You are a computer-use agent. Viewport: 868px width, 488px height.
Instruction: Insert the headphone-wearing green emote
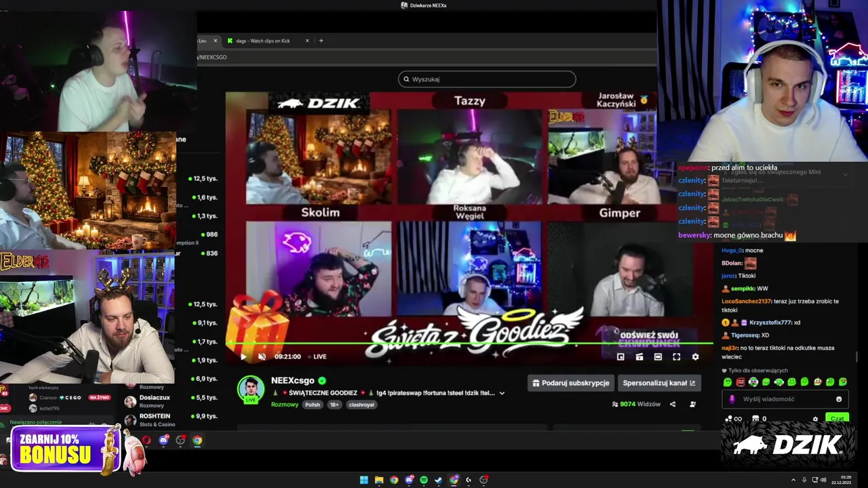point(753,382)
